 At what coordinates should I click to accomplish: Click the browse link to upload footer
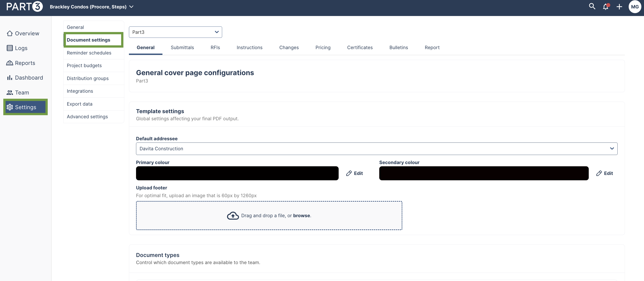coord(302,216)
